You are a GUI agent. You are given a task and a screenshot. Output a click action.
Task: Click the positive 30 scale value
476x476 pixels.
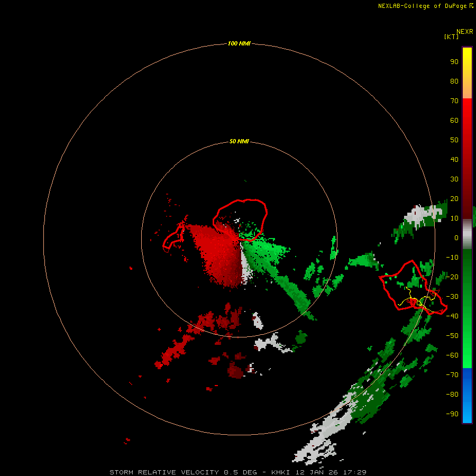pyautogui.click(x=454, y=179)
